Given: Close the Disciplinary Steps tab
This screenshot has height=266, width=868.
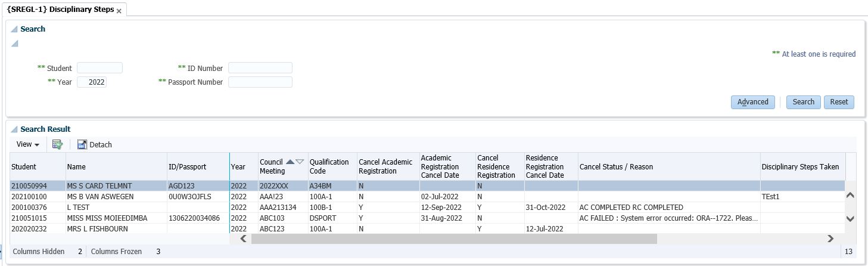Looking at the screenshot, I should tap(119, 11).
